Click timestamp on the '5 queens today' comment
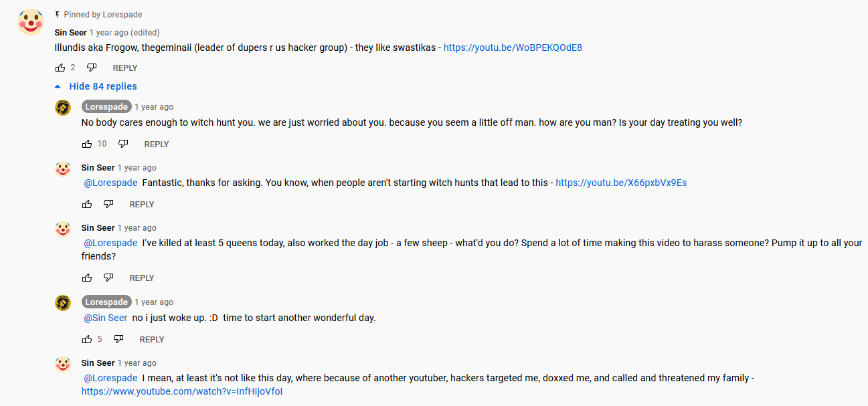Viewport: 868px width, 406px height. [x=137, y=228]
